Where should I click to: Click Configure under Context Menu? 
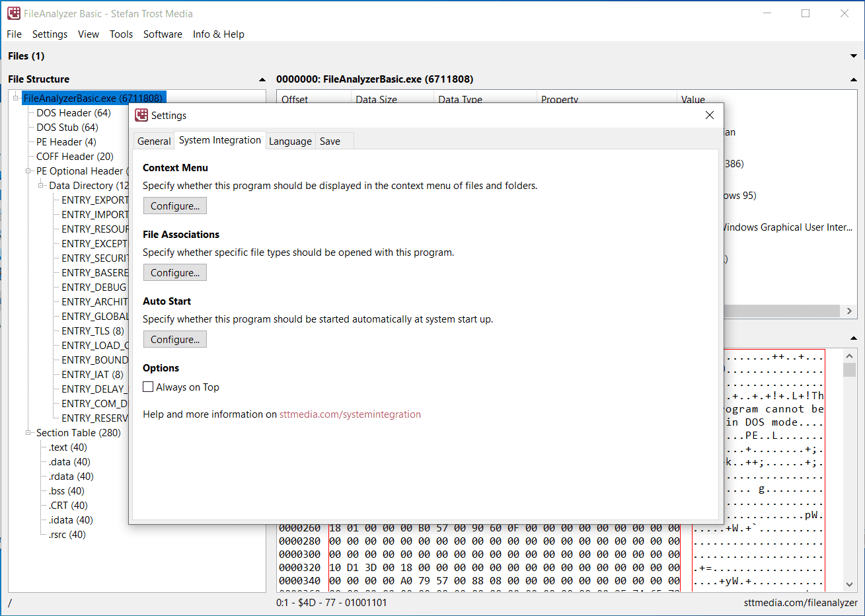(175, 206)
